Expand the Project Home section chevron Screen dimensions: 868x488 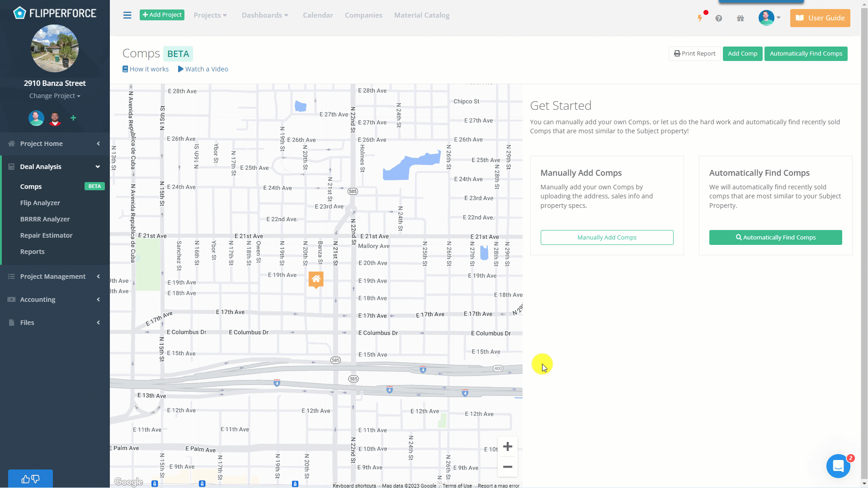click(x=98, y=144)
